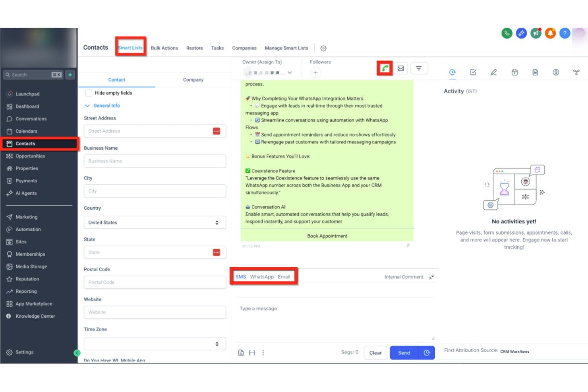Select the Company details tab
The image size is (588, 392).
coord(193,80)
